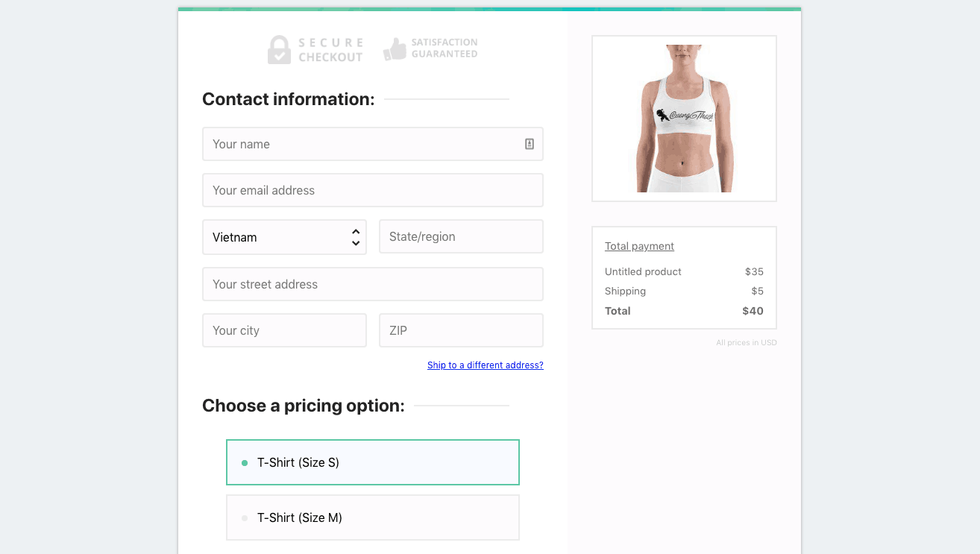This screenshot has height=554, width=980.
Task: Open the Vietnam country dropdown
Action: click(x=284, y=237)
